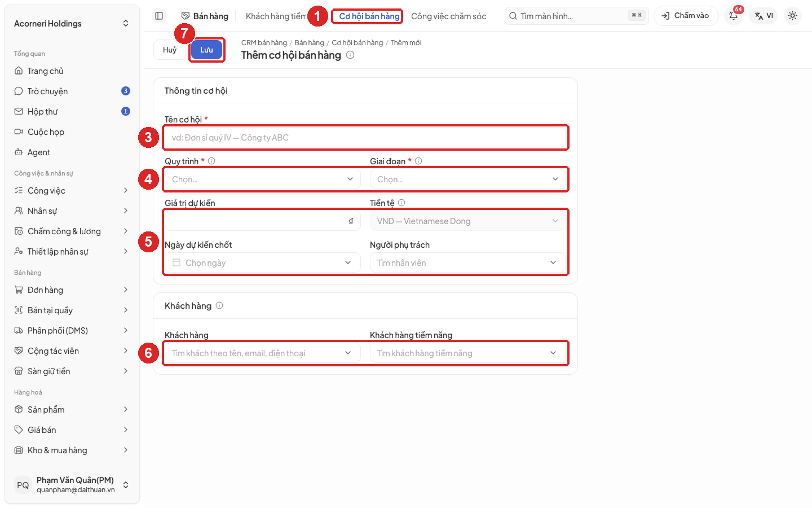Select Cơ hội bán hàng tab

(369, 16)
